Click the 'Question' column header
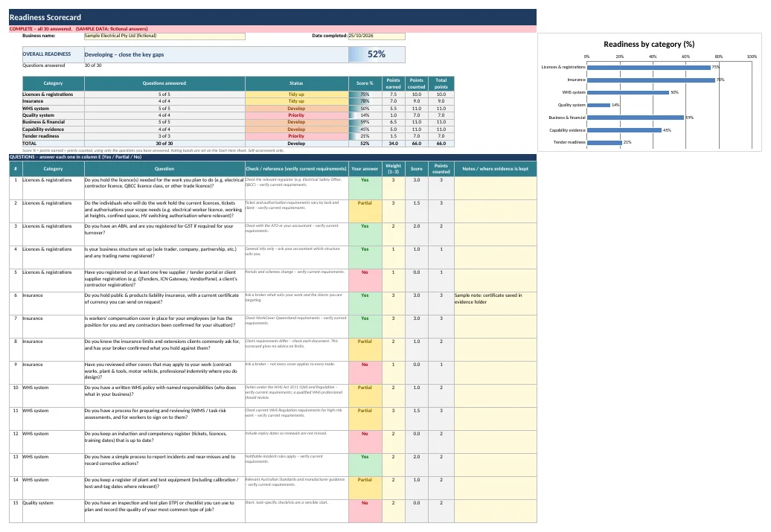The width and height of the screenshot is (771, 532). coord(164,169)
